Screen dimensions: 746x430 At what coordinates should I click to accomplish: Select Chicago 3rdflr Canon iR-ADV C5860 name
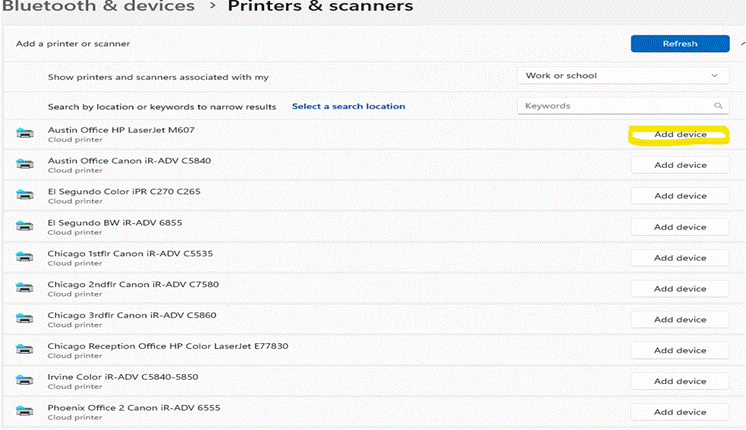coord(132,315)
